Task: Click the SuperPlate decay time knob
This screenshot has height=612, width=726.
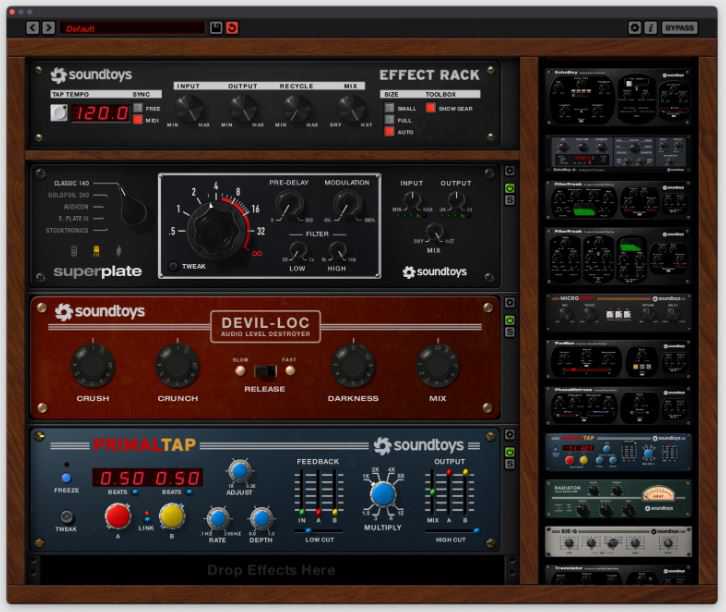Action: click(215, 230)
